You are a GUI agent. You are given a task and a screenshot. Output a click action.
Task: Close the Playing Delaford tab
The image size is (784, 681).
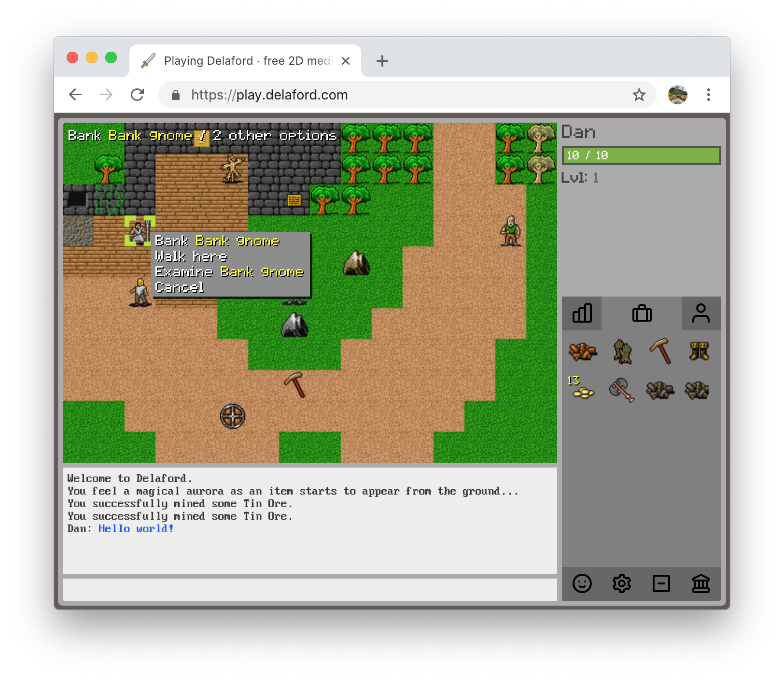tap(346, 61)
